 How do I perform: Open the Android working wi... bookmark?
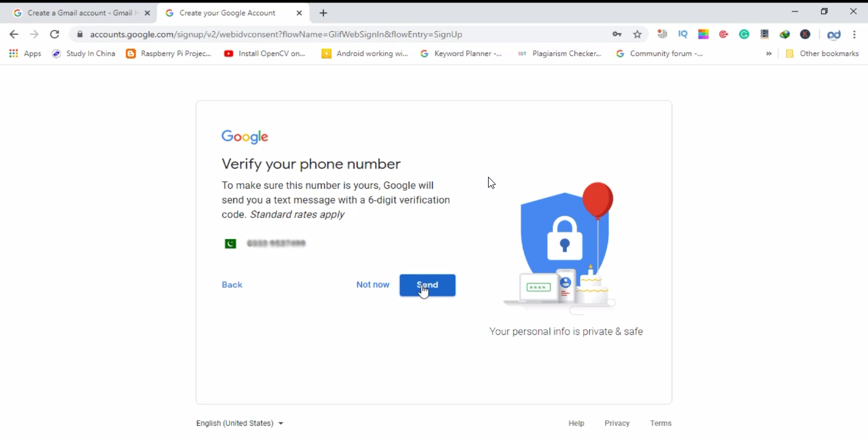coord(365,54)
